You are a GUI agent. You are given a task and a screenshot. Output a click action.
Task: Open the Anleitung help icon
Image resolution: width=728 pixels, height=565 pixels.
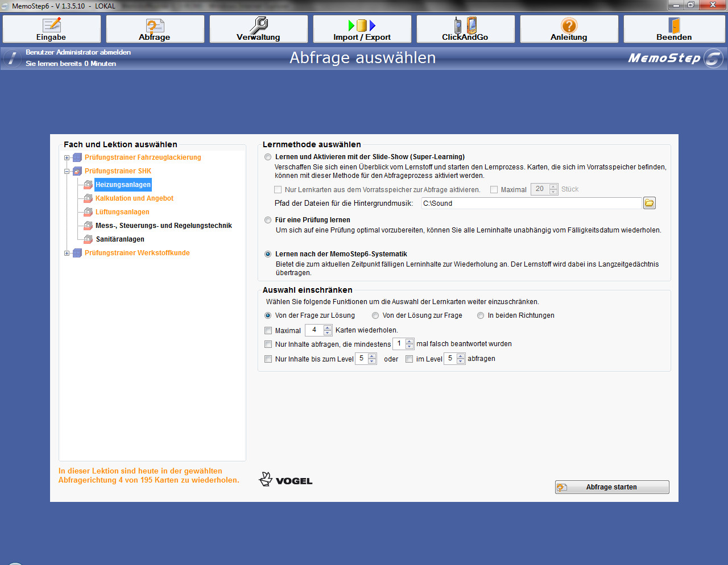pos(569,26)
